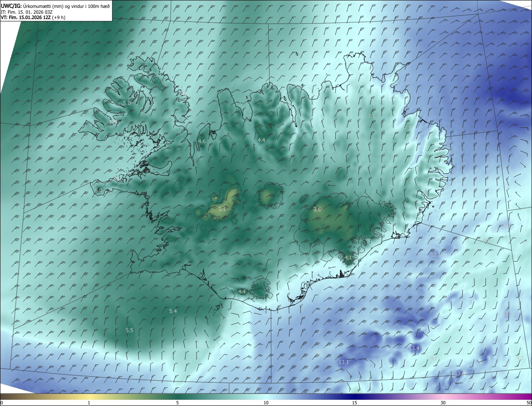Click the 1 tick on the color scale
532x406 pixels.
tap(89, 403)
